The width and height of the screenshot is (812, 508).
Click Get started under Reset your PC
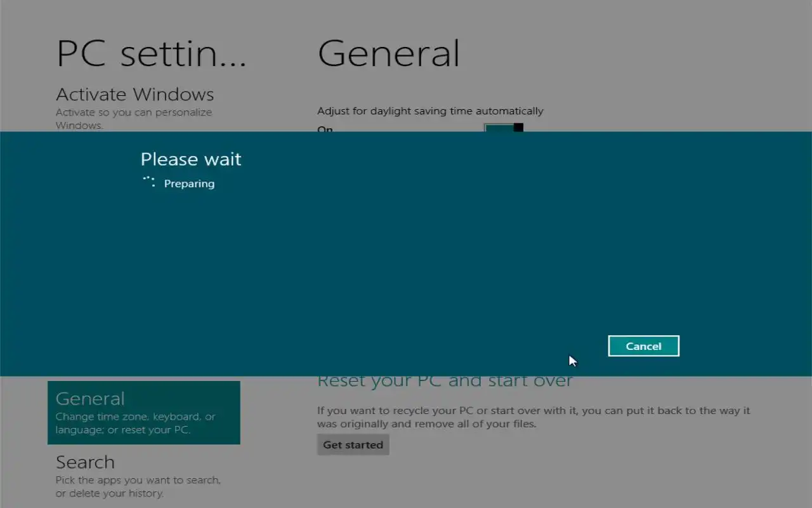(353, 444)
